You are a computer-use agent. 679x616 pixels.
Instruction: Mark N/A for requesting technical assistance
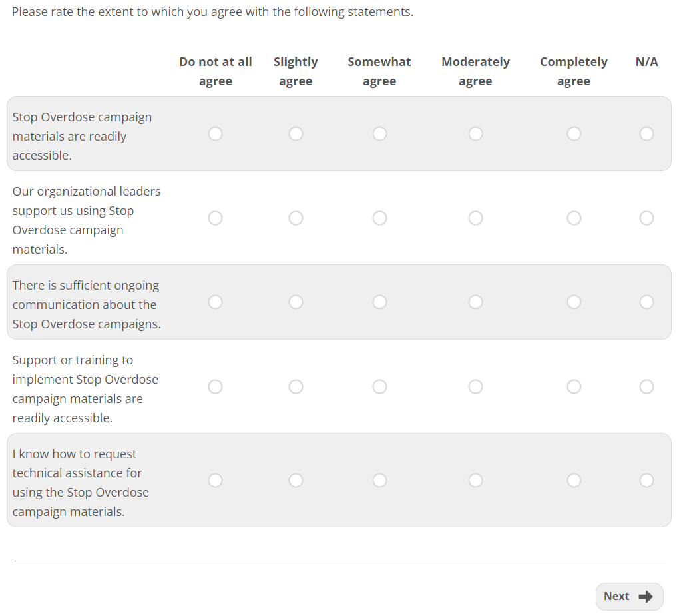[x=646, y=480]
